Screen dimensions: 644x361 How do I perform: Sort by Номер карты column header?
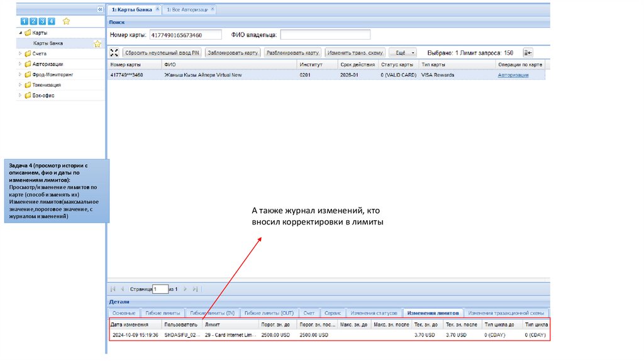coord(135,65)
